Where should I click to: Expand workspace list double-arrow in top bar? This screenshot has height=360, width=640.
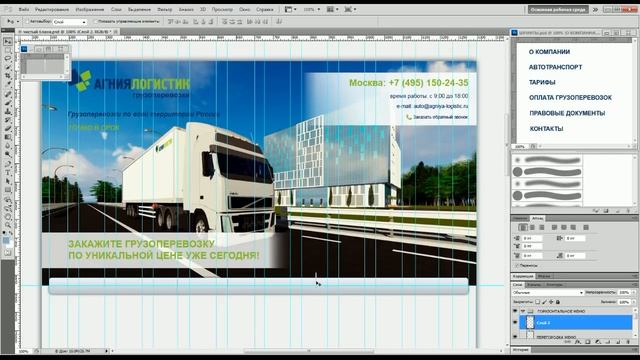click(x=596, y=9)
